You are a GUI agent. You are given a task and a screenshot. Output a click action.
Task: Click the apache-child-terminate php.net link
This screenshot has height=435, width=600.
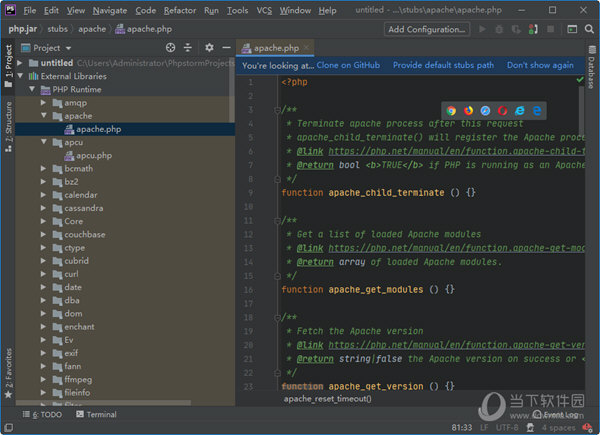[x=457, y=151]
